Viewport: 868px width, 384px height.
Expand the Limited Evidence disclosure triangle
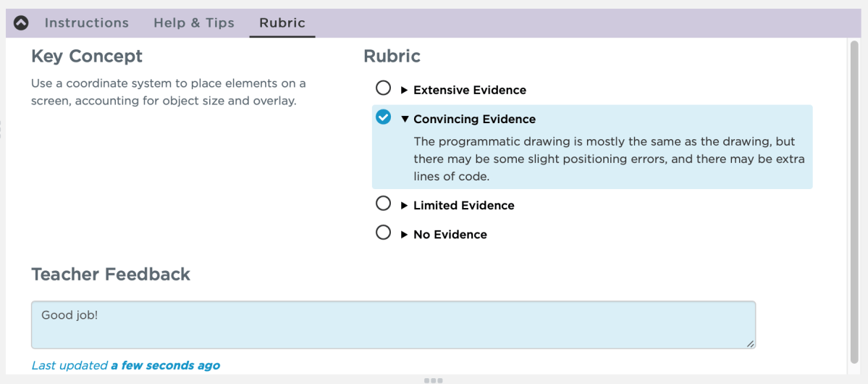[x=405, y=206]
